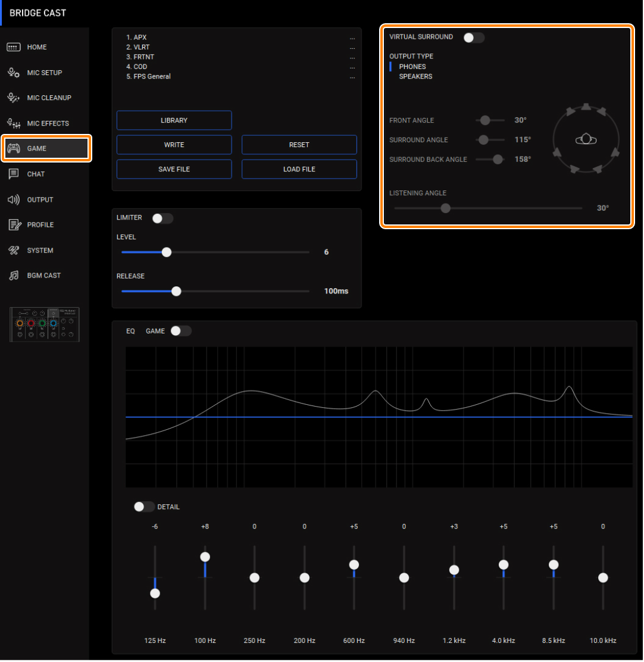The height and width of the screenshot is (662, 644).
Task: Click the 158° surround back angle value
Action: (523, 159)
